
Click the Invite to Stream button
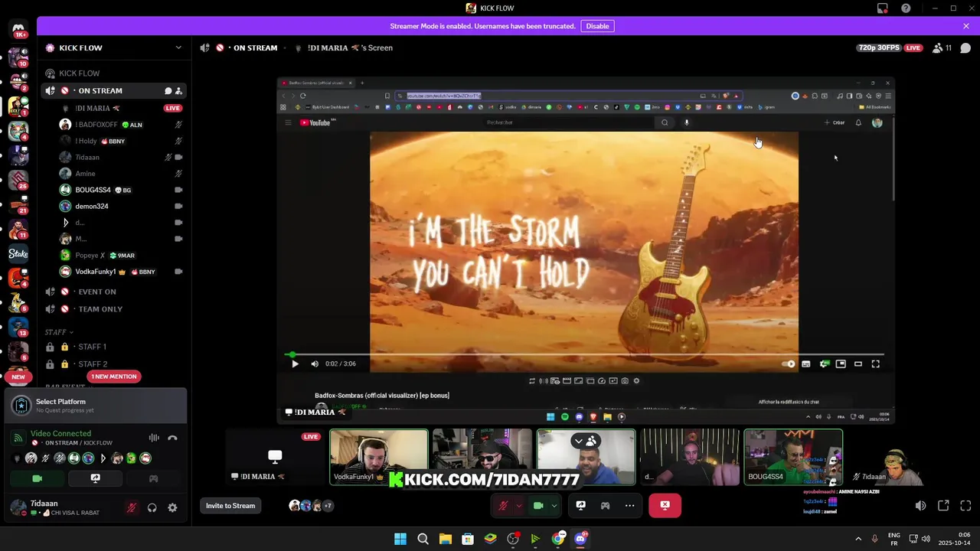click(x=230, y=505)
